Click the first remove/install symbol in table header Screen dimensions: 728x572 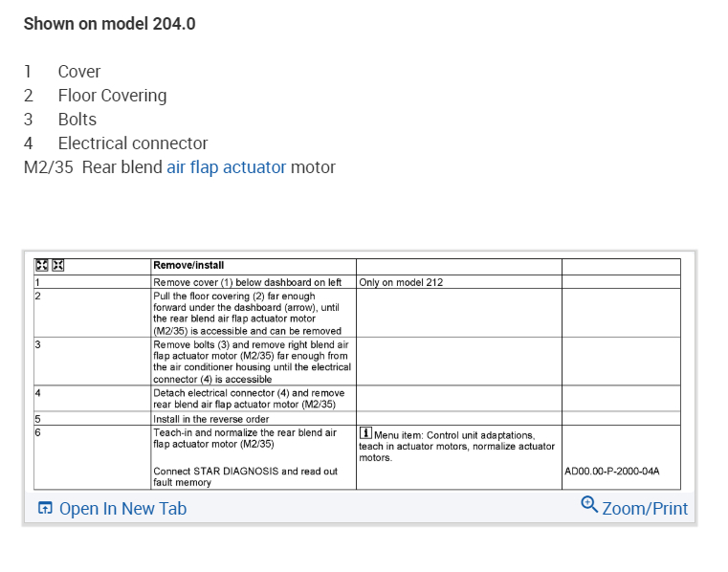click(41, 265)
